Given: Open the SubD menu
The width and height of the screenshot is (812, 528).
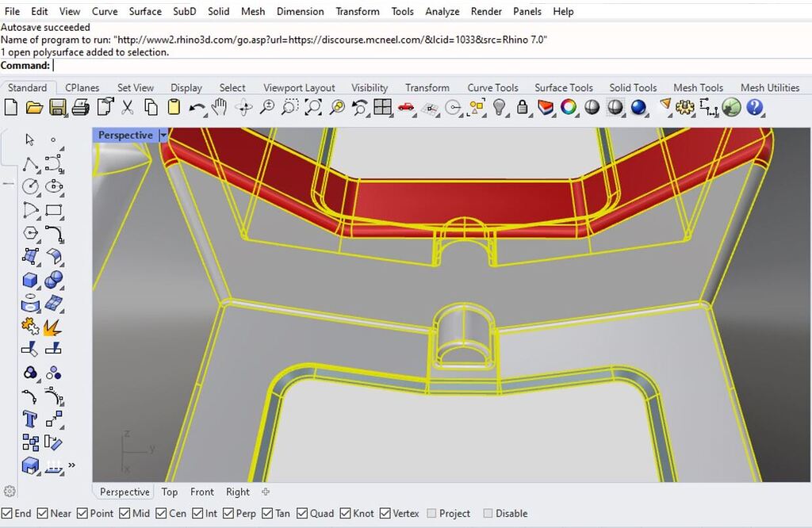Looking at the screenshot, I should (184, 11).
